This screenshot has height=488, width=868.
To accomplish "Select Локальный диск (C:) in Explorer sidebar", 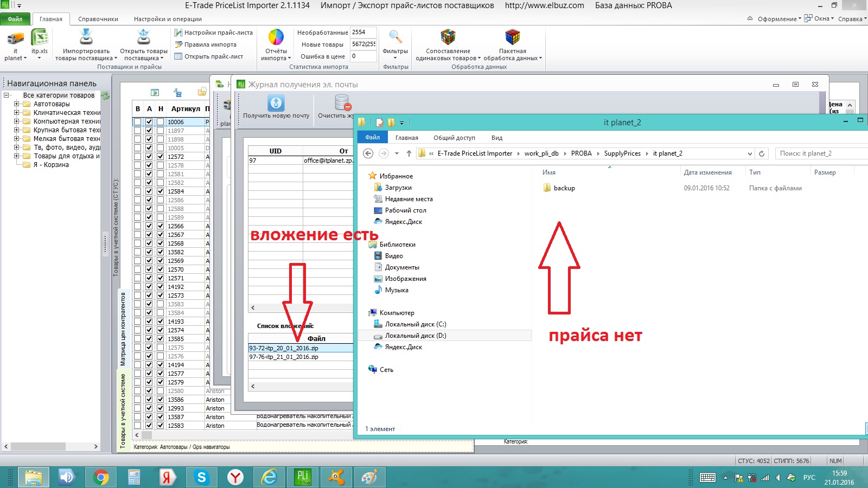I will (416, 324).
